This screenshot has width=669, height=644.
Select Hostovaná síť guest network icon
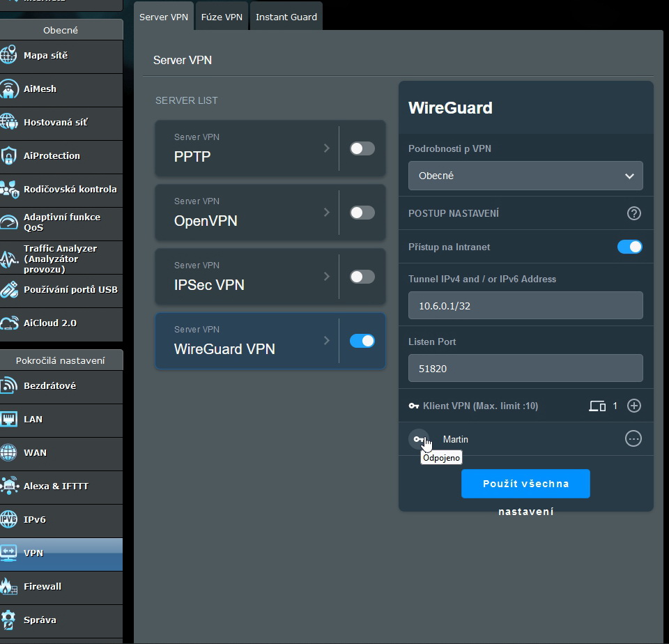click(8, 122)
